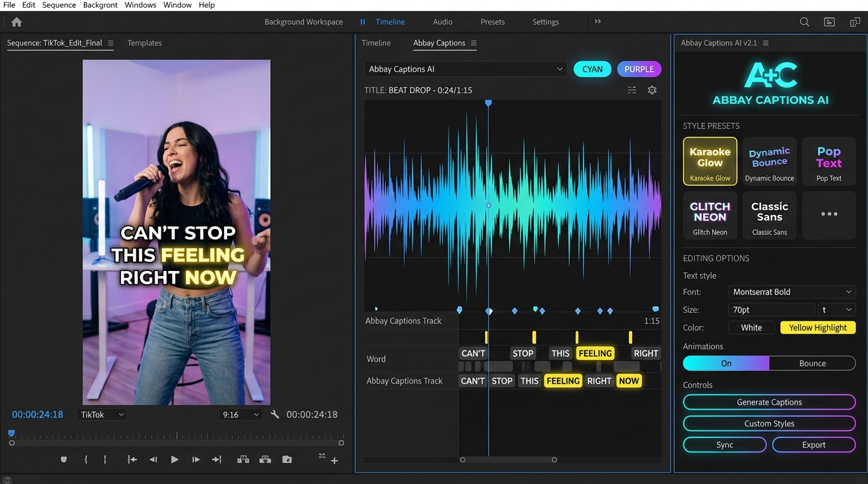Click the Mark In brace icon
This screenshot has width=868, height=484.
click(86, 460)
